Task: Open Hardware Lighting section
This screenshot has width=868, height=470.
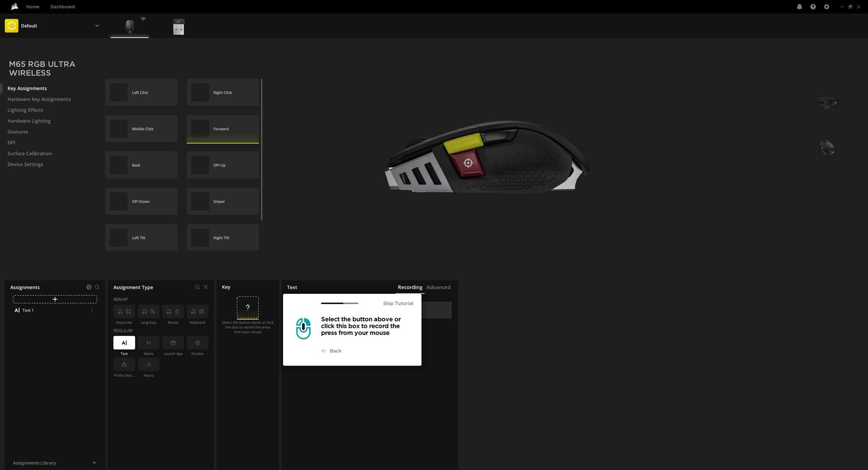Action: 29,121
